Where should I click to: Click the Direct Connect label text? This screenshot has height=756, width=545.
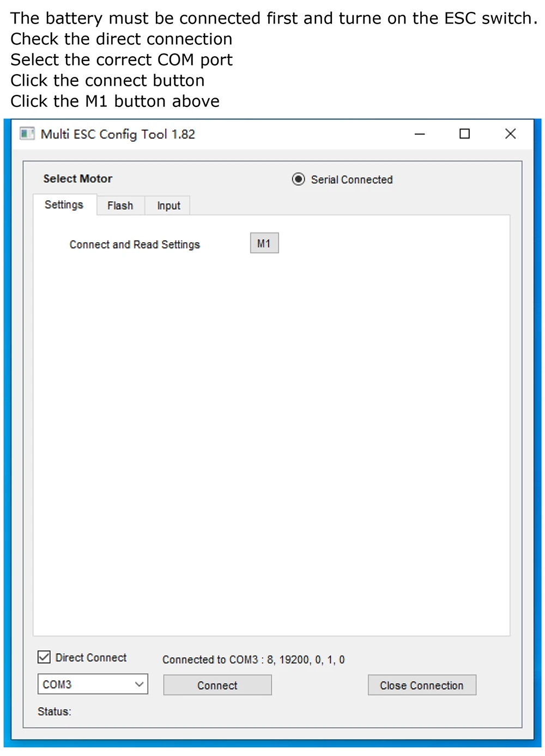[x=91, y=658]
